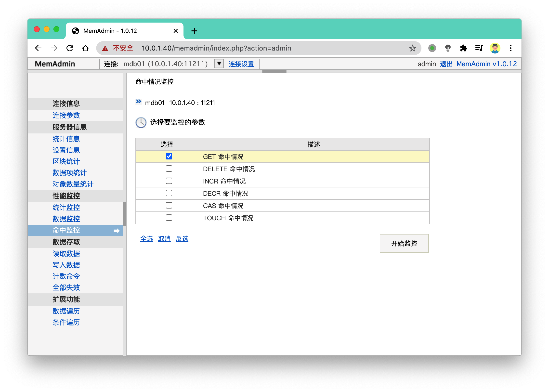Bookmark this page with the star
This screenshot has width=549, height=392.
[413, 48]
